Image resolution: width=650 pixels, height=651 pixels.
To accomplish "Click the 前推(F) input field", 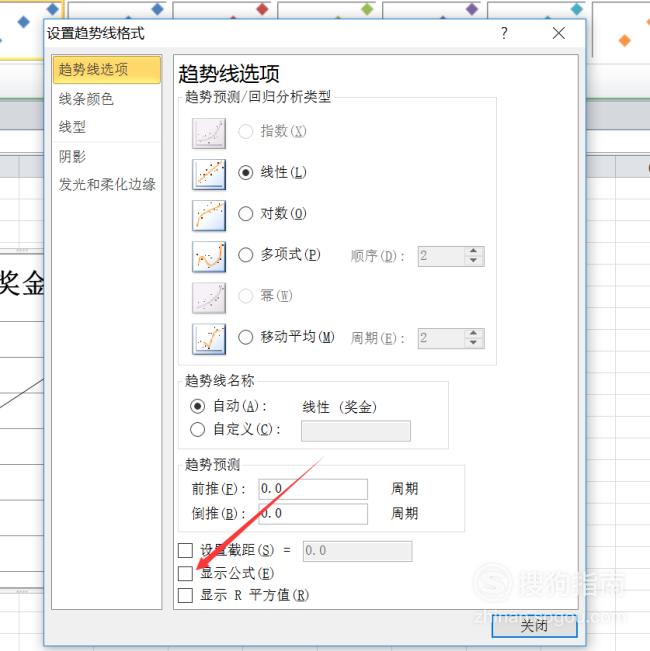I will [x=313, y=489].
